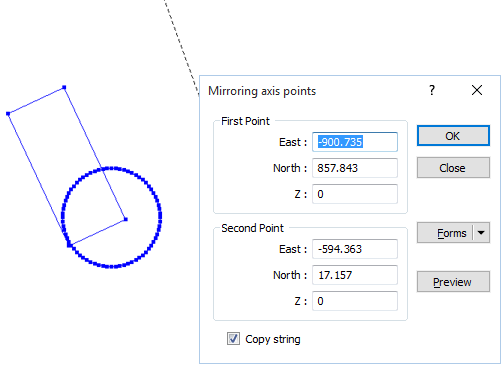Select the First Point North field
This screenshot has height=365, width=502.
tap(355, 168)
